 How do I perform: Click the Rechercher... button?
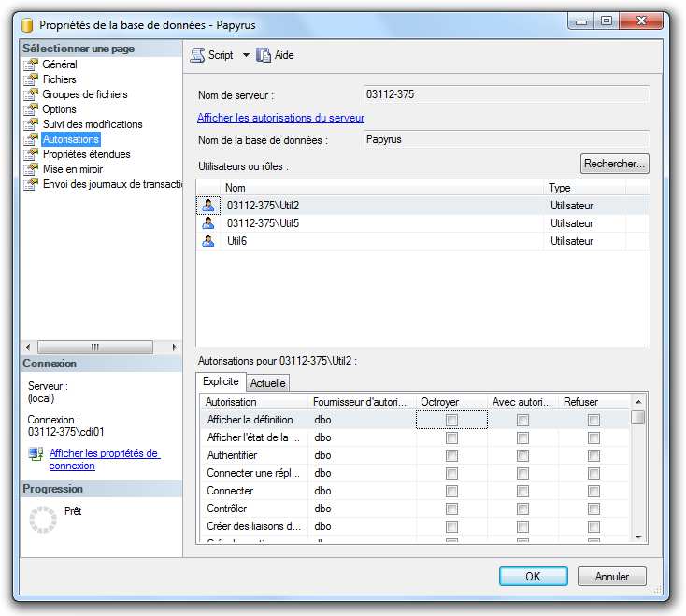click(x=614, y=164)
